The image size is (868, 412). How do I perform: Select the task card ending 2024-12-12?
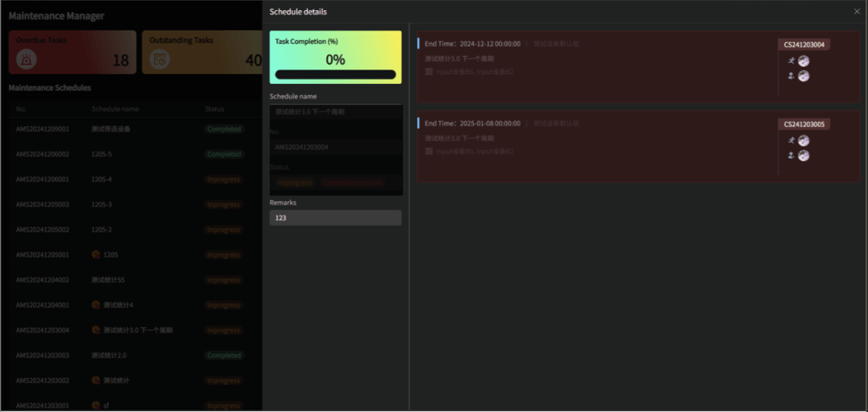593,68
